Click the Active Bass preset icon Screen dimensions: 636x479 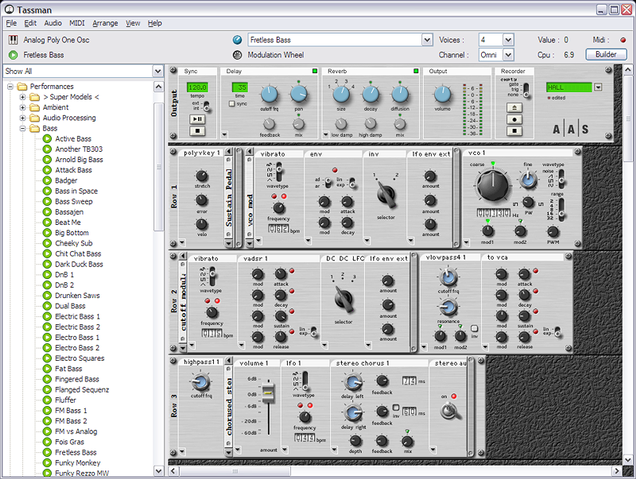tap(47, 139)
